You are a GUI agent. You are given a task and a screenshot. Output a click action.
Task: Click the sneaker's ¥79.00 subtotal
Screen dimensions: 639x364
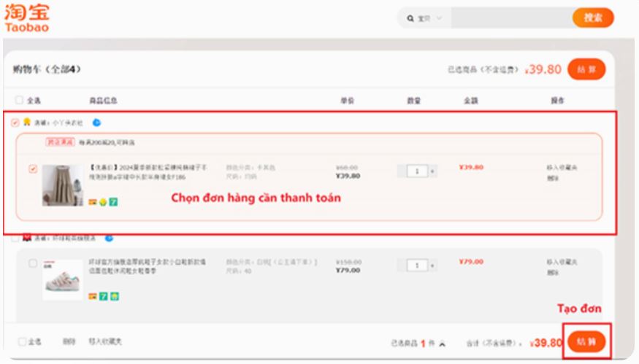click(471, 261)
